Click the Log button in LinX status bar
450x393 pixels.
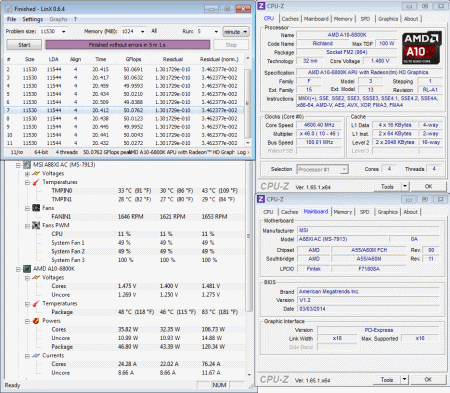pos(243,152)
